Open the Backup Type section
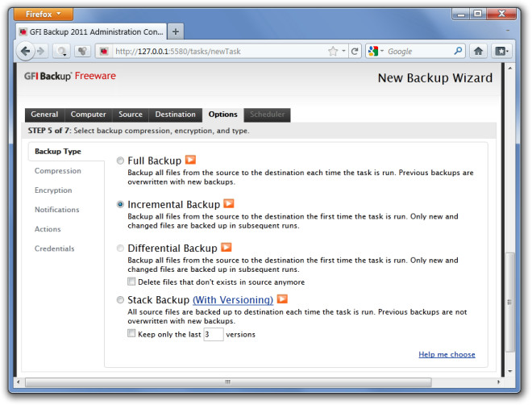532x405 pixels. pyautogui.click(x=58, y=152)
